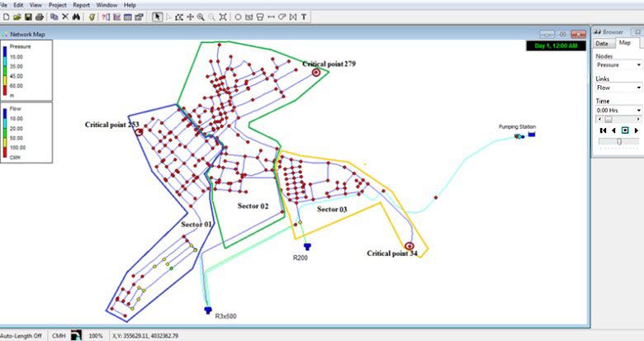Create a new project with New icon
644x341 pixels.
click(x=6, y=17)
